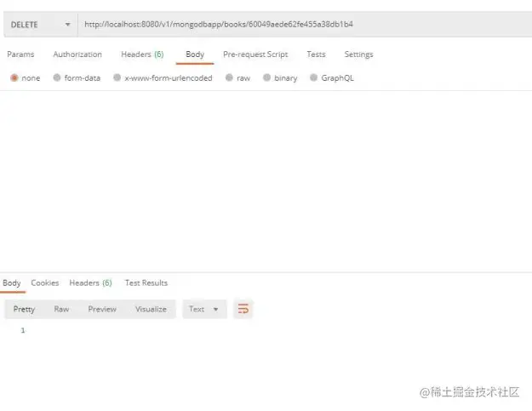Click response line number 1
The image size is (532, 411).
(23, 330)
